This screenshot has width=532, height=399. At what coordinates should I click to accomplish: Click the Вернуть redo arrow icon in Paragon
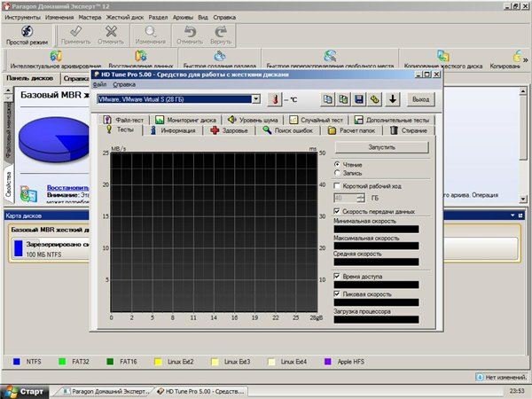221,32
